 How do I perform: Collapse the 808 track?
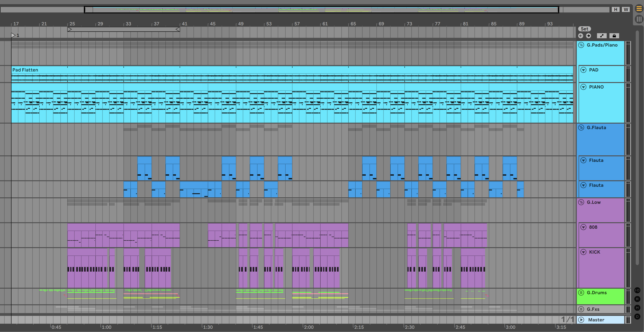click(x=583, y=227)
